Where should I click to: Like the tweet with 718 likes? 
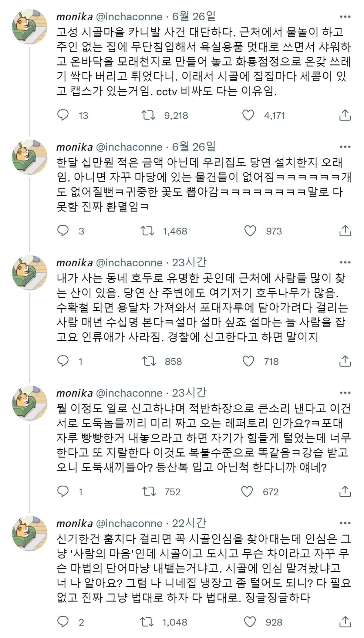tap(248, 361)
